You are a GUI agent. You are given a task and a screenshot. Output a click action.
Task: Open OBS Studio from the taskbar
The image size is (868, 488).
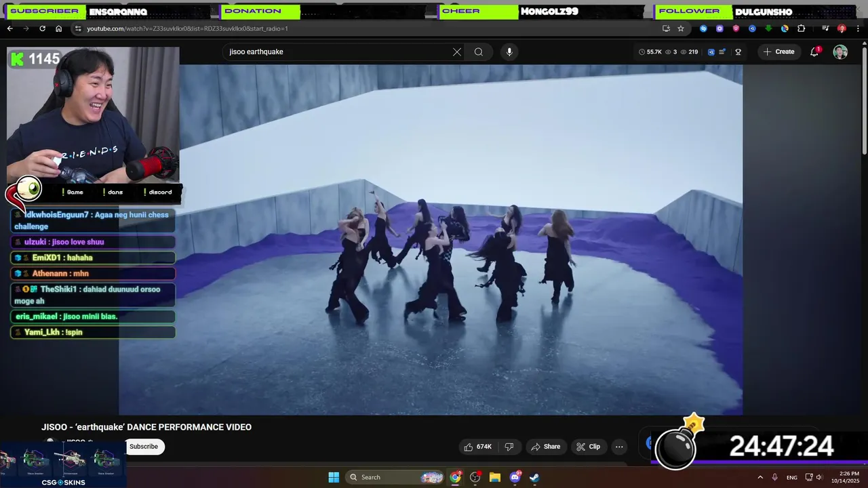475,477
